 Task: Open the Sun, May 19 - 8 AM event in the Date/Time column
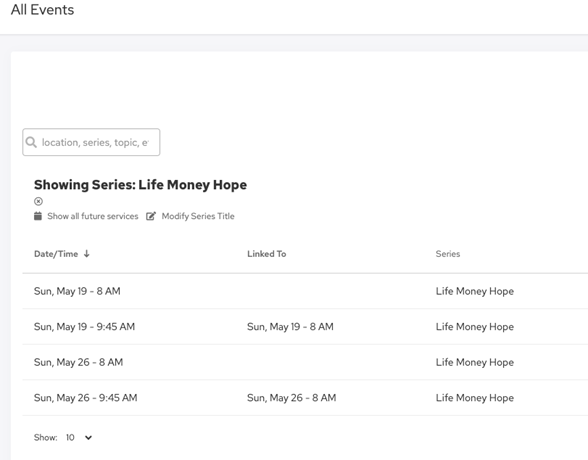coord(77,291)
